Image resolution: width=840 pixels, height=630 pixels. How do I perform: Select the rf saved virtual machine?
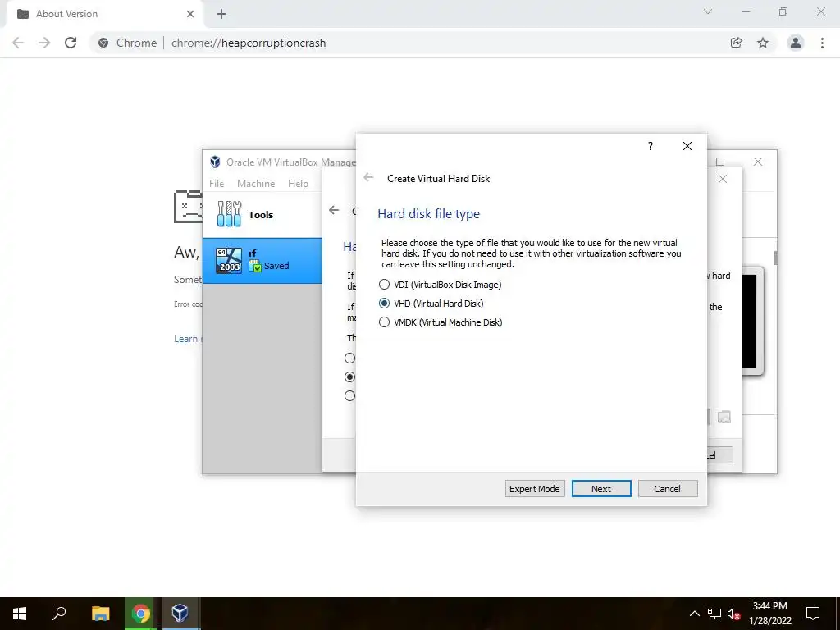coord(262,260)
